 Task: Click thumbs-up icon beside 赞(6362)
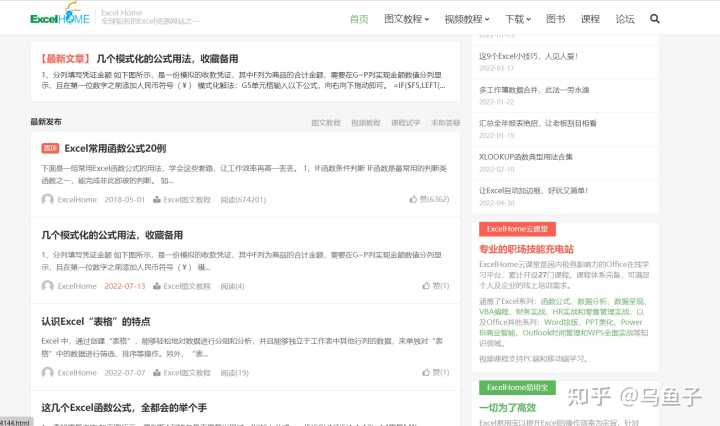(x=413, y=199)
